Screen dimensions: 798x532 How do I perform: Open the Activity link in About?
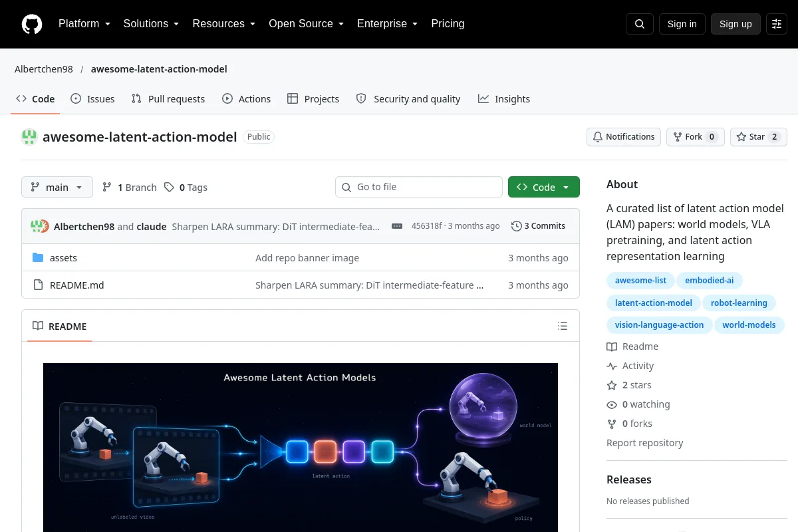pos(630,366)
